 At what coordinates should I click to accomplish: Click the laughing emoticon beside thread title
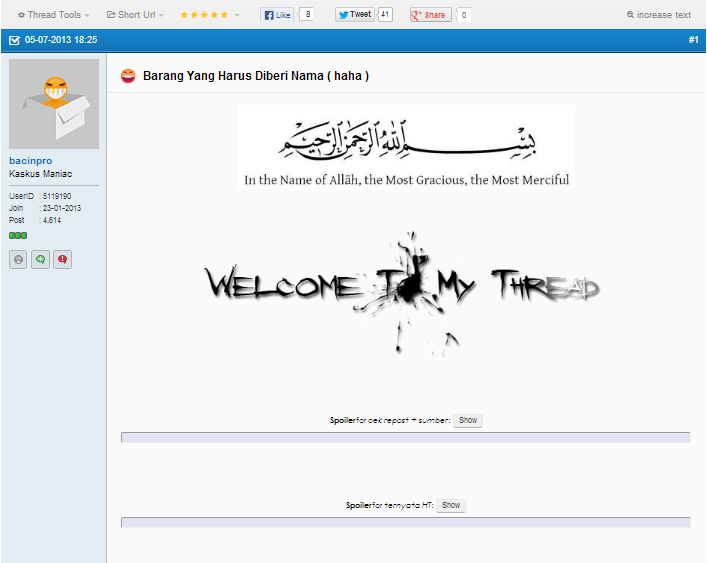click(x=128, y=76)
